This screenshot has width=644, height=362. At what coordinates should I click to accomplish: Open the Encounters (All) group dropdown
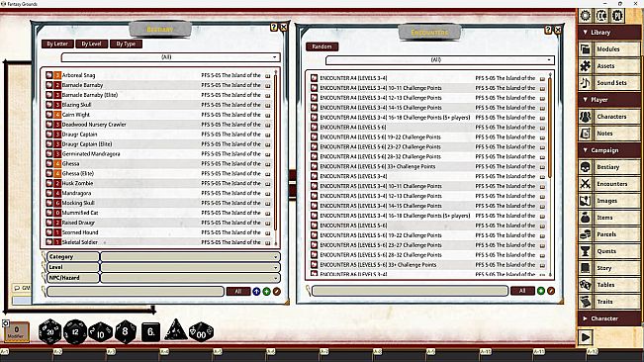(x=440, y=60)
